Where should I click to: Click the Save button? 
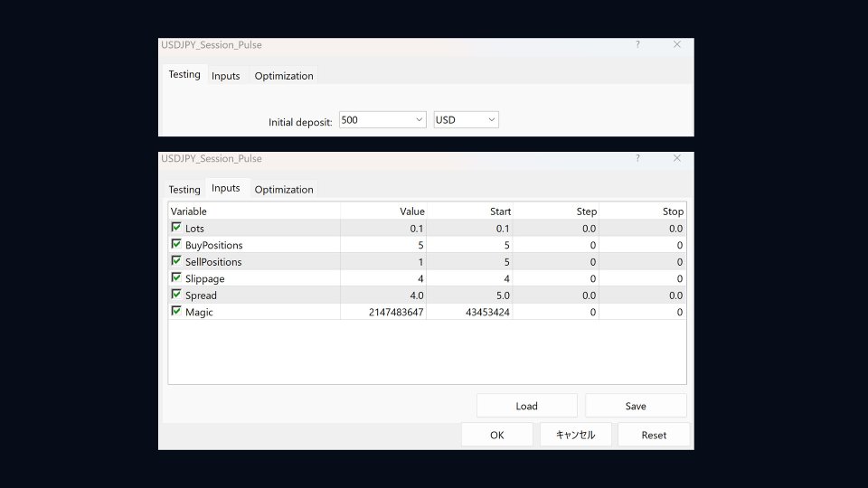636,406
